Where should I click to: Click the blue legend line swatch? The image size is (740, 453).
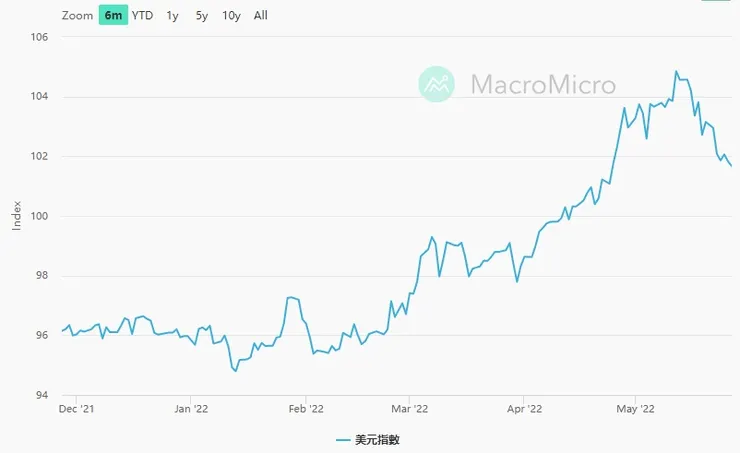[x=345, y=439]
